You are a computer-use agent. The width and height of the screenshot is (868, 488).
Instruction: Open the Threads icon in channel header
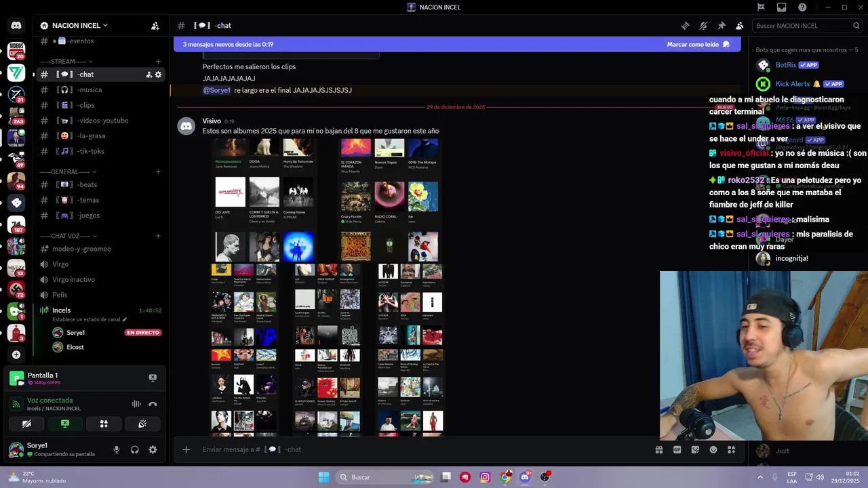pyautogui.click(x=686, y=26)
